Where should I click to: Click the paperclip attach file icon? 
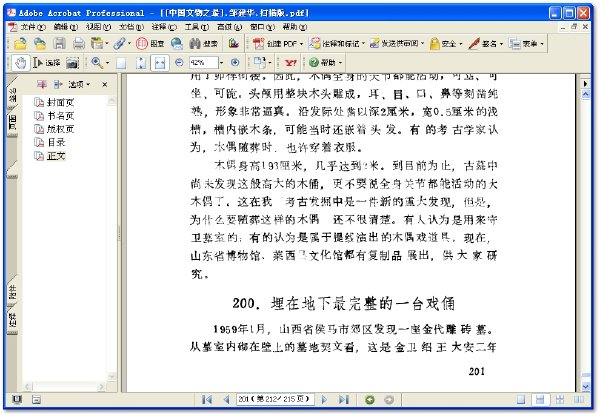pos(120,43)
